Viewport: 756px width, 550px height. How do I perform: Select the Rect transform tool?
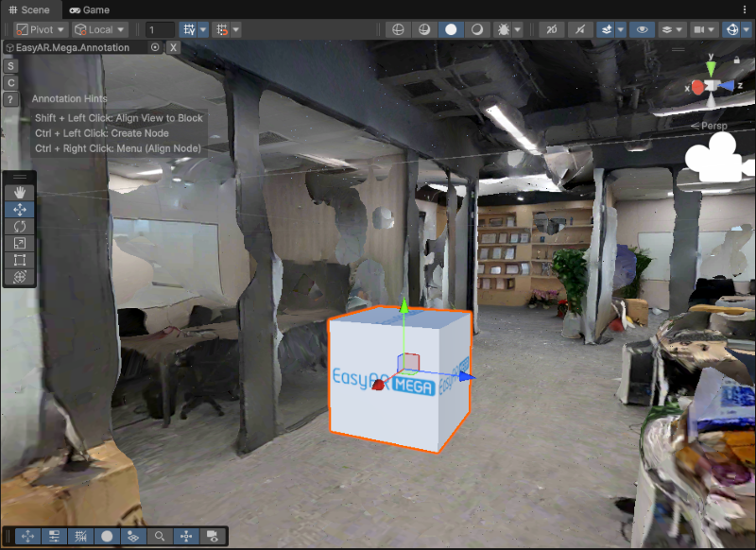coord(19,260)
